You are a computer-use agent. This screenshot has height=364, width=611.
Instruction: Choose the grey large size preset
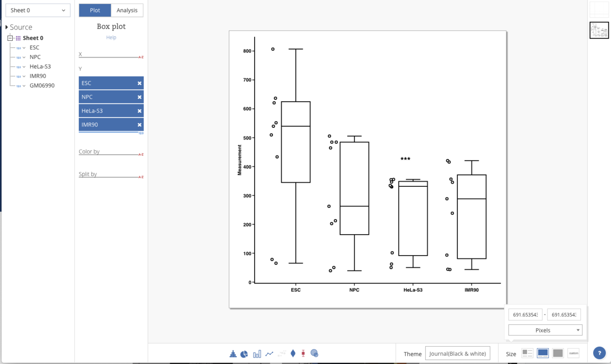[558, 353]
